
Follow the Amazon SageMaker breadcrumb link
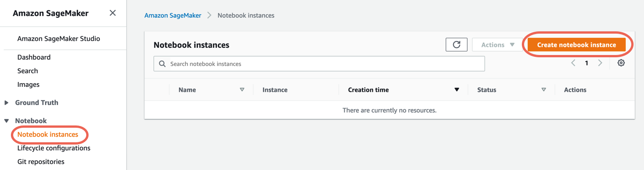coord(173,15)
